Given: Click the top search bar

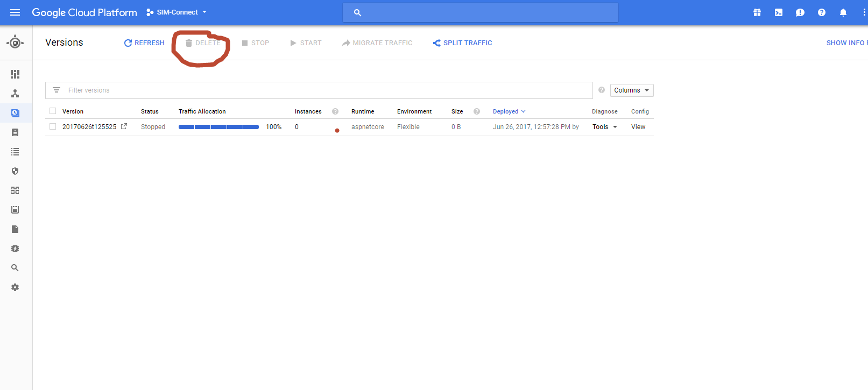Looking at the screenshot, I should click(481, 12).
